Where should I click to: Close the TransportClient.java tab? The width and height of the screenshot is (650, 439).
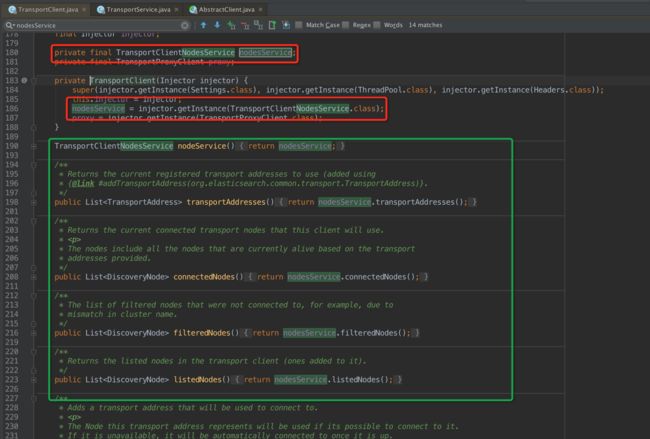(84, 9)
